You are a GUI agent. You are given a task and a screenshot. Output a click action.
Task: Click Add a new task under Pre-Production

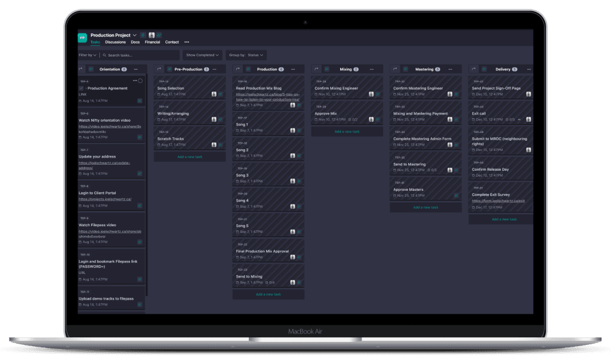click(x=190, y=157)
